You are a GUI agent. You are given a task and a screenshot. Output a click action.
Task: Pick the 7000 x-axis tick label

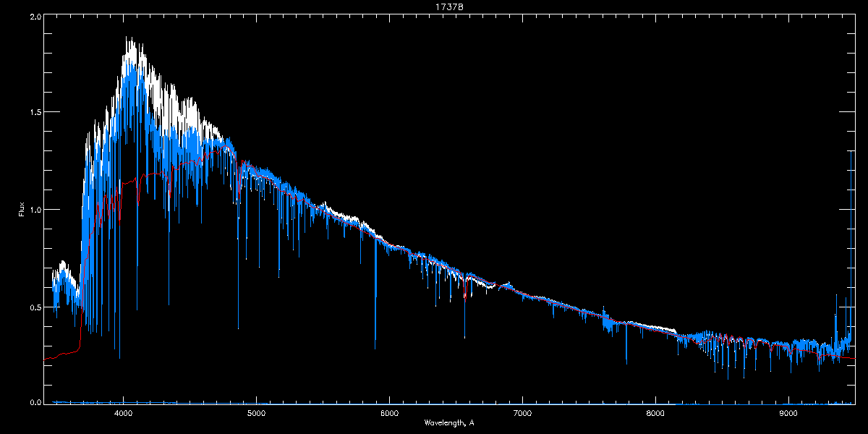(x=522, y=413)
